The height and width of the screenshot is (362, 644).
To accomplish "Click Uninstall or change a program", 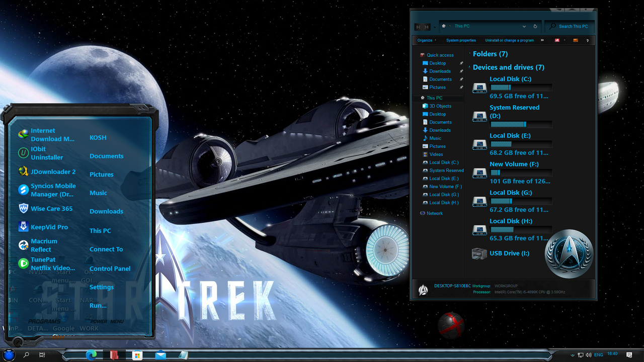I will (509, 40).
